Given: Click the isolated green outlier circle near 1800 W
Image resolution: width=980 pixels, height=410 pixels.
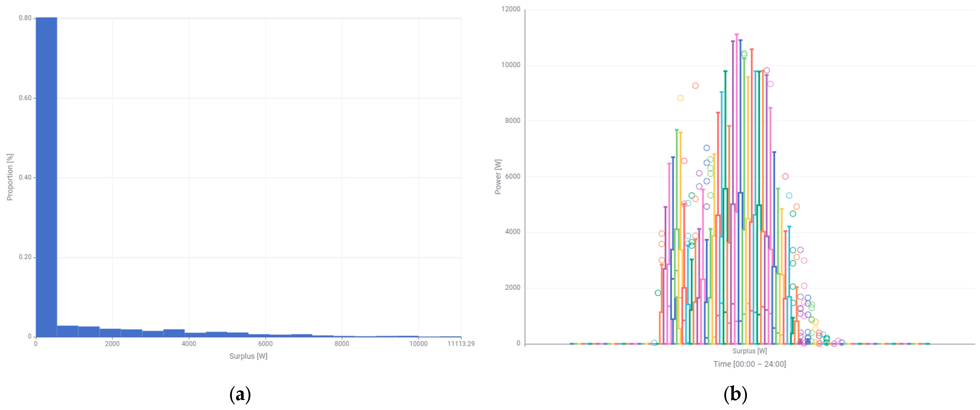Looking at the screenshot, I should coord(658,293).
